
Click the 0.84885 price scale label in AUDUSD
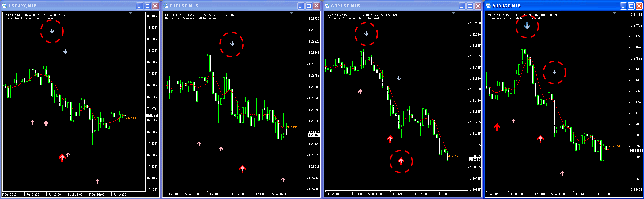coord(636,15)
